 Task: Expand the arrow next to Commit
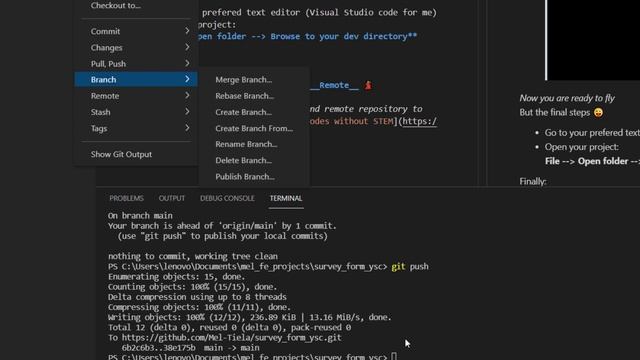pos(187,31)
